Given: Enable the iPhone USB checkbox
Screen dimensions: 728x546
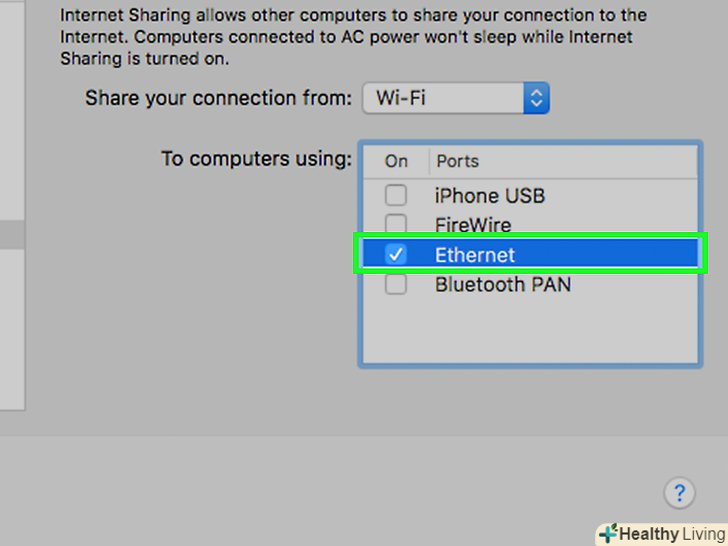Looking at the screenshot, I should 396,195.
